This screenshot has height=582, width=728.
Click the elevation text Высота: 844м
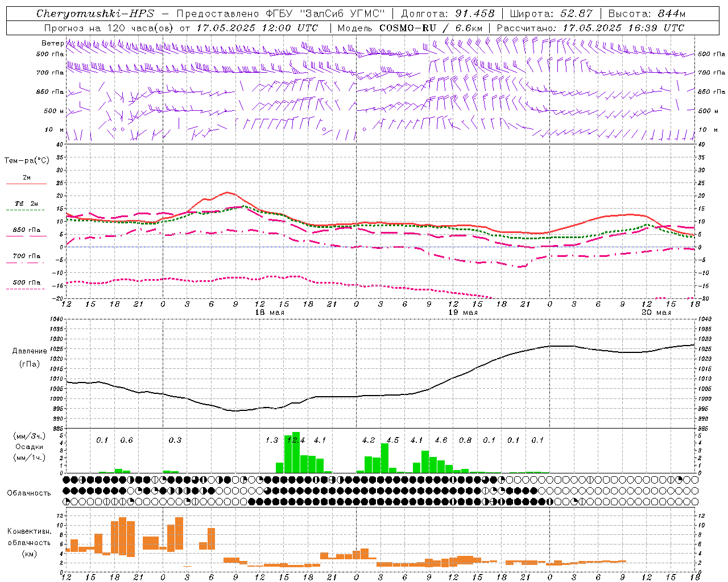[x=647, y=14]
